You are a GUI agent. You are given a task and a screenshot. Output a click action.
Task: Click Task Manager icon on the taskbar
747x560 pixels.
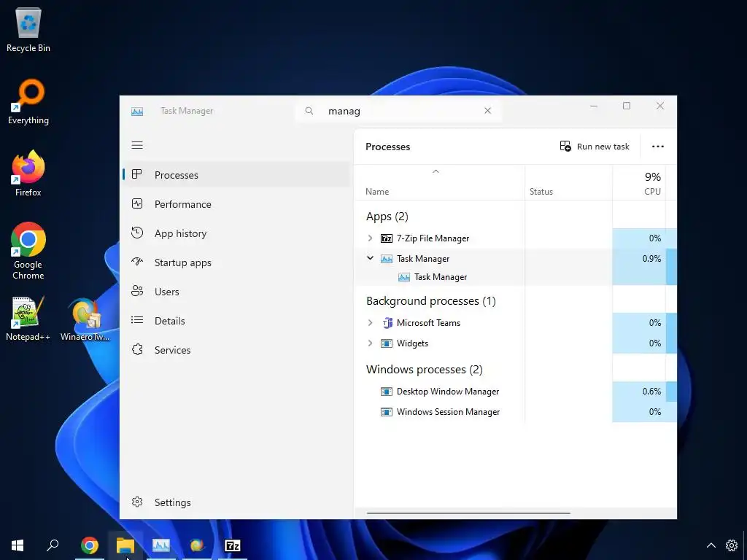161,545
